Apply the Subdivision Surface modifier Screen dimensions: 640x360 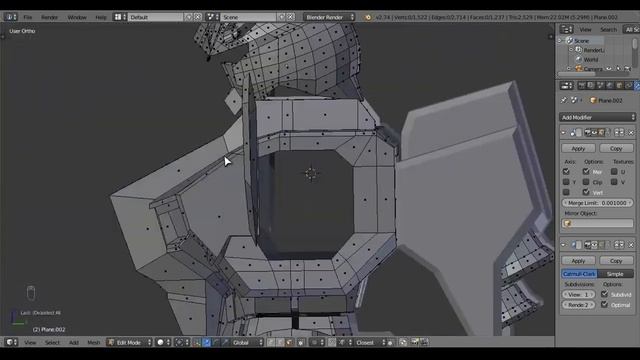coord(578,260)
